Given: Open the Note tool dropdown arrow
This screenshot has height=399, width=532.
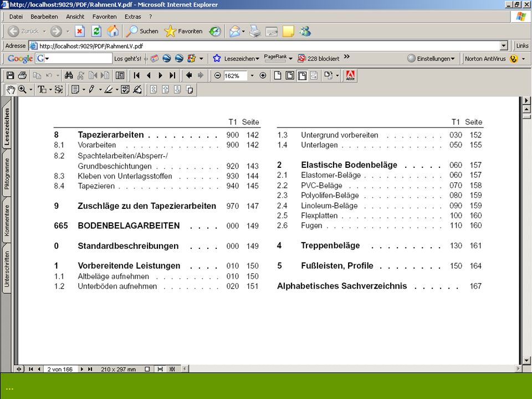Looking at the screenshot, I should (x=84, y=90).
